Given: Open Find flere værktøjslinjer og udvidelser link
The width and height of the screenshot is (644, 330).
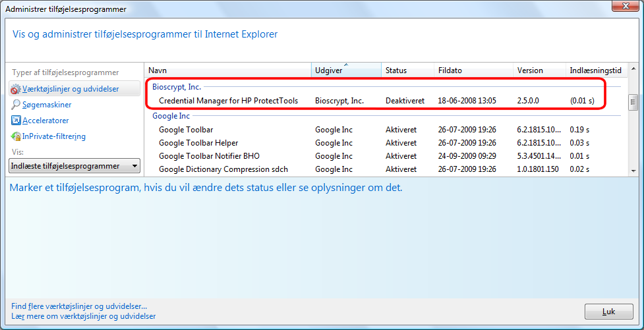Looking at the screenshot, I should tap(79, 306).
